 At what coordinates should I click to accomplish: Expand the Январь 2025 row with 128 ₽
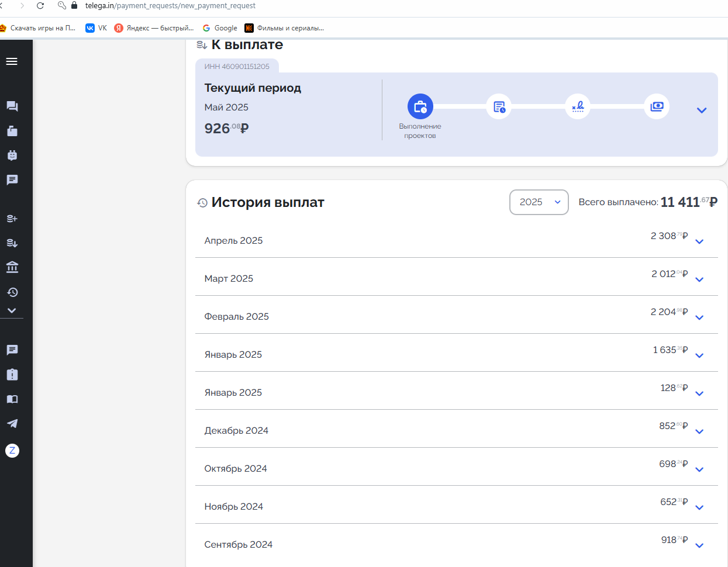(699, 394)
